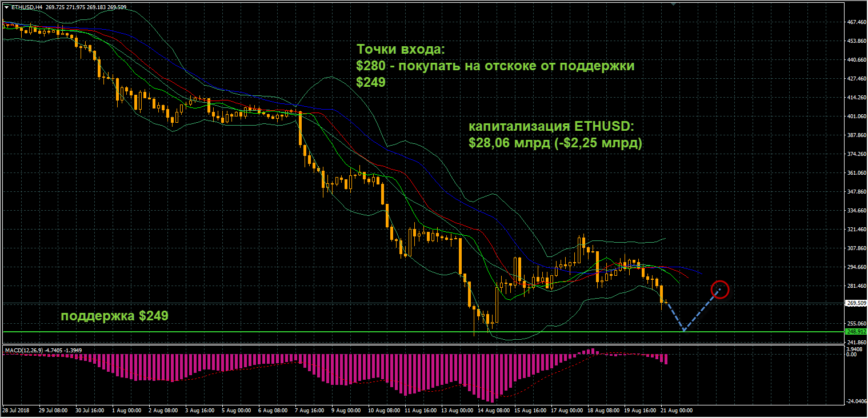The width and height of the screenshot is (868, 418).
Task: Click the chart shift marker on top edge
Action: click(674, 3)
